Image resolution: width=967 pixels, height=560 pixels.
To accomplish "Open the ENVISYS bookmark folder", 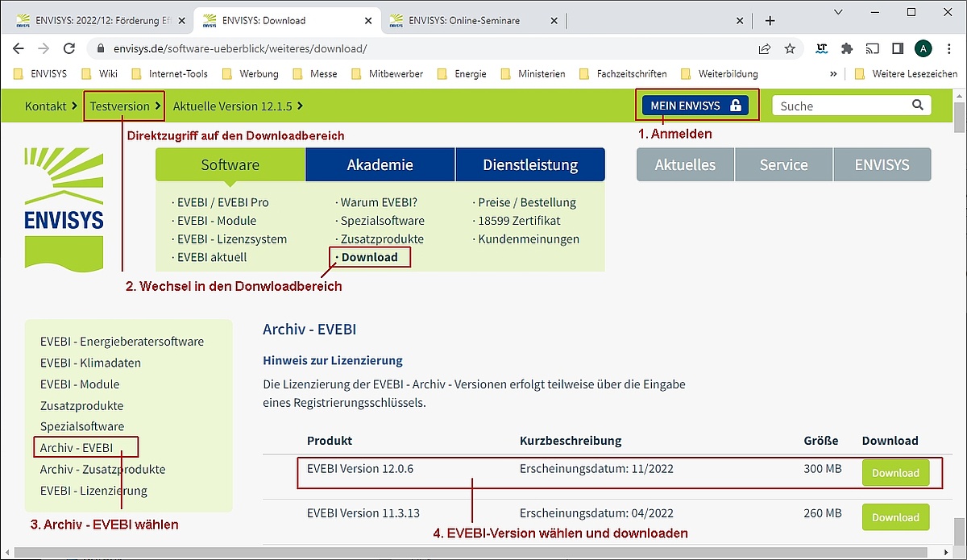I will click(x=41, y=73).
